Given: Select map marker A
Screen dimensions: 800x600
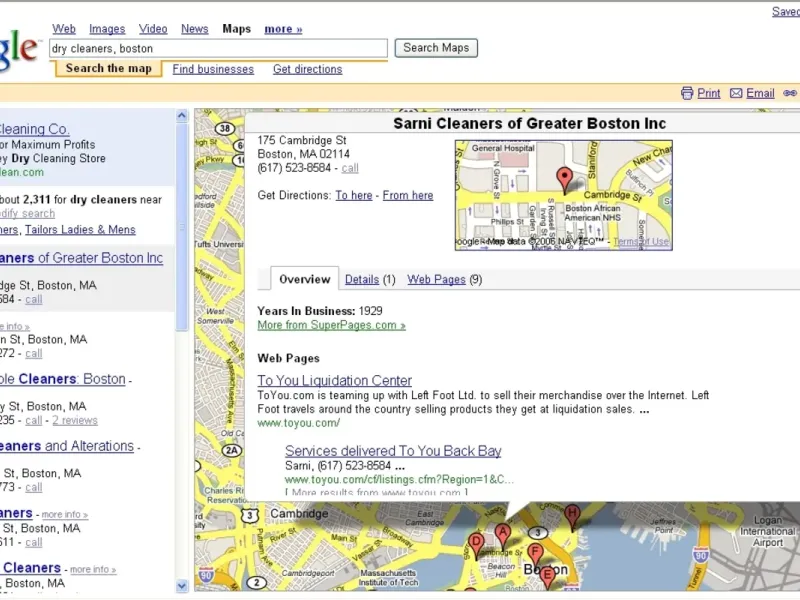Looking at the screenshot, I should 503,536.
